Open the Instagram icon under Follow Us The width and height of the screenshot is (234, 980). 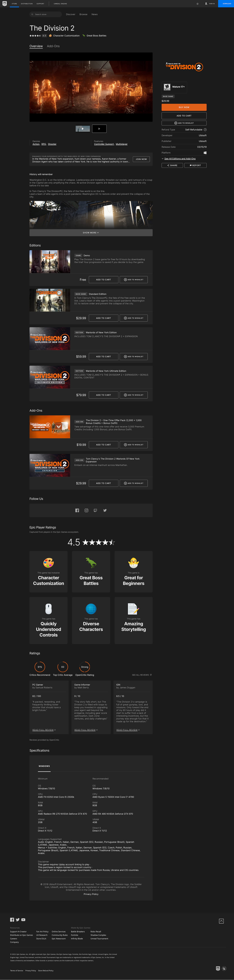tap(86, 511)
